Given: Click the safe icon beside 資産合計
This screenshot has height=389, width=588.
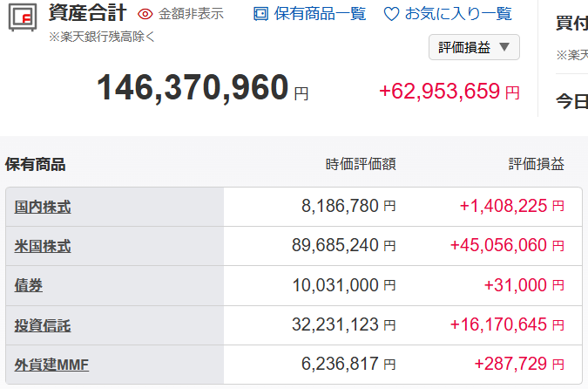Looking at the screenshot, I should point(24,18).
